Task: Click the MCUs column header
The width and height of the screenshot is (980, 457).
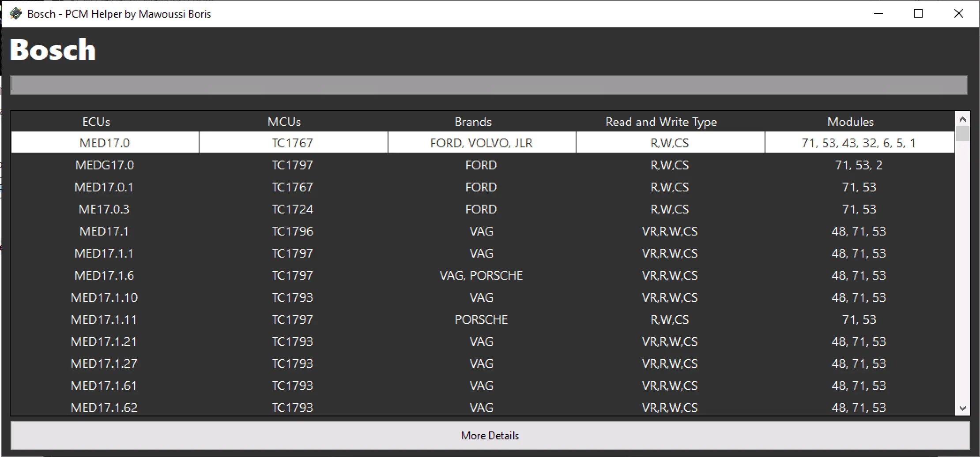Action: (284, 122)
